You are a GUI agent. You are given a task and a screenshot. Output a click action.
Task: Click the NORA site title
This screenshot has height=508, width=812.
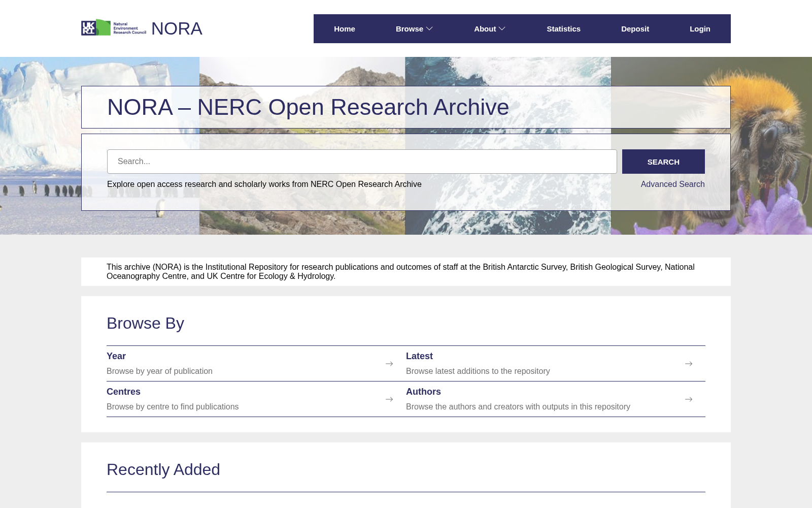177,28
